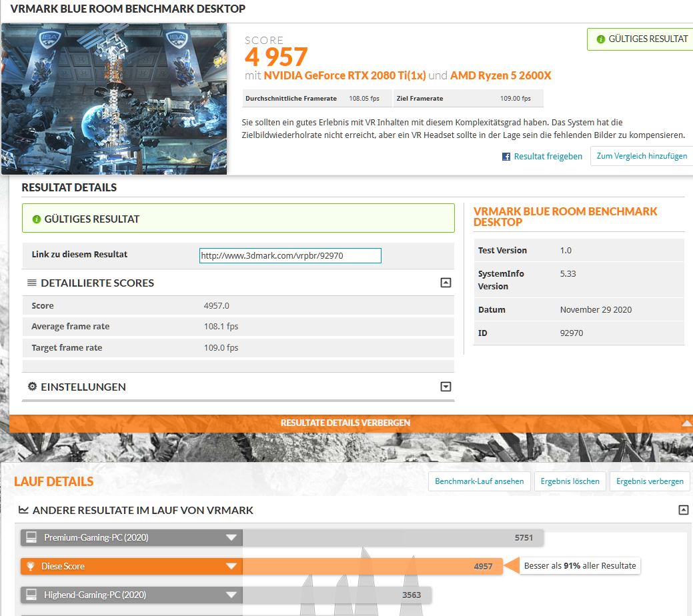The image size is (693, 616).
Task: Collapse Andere Resultate im Lauf von VRMark
Action: (683, 510)
